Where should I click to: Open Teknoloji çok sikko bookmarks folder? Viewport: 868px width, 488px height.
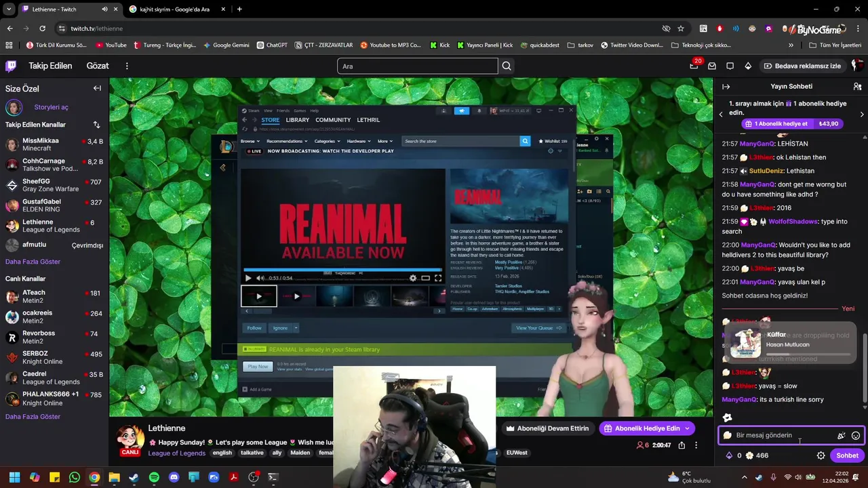(x=701, y=45)
